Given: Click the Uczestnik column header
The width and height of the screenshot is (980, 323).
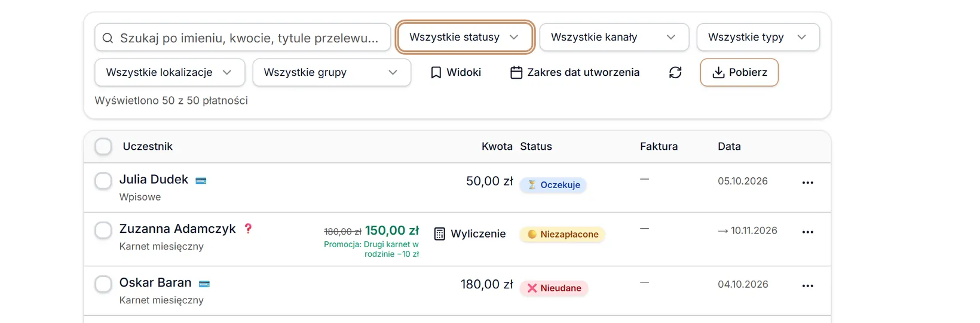Looking at the screenshot, I should [x=148, y=146].
